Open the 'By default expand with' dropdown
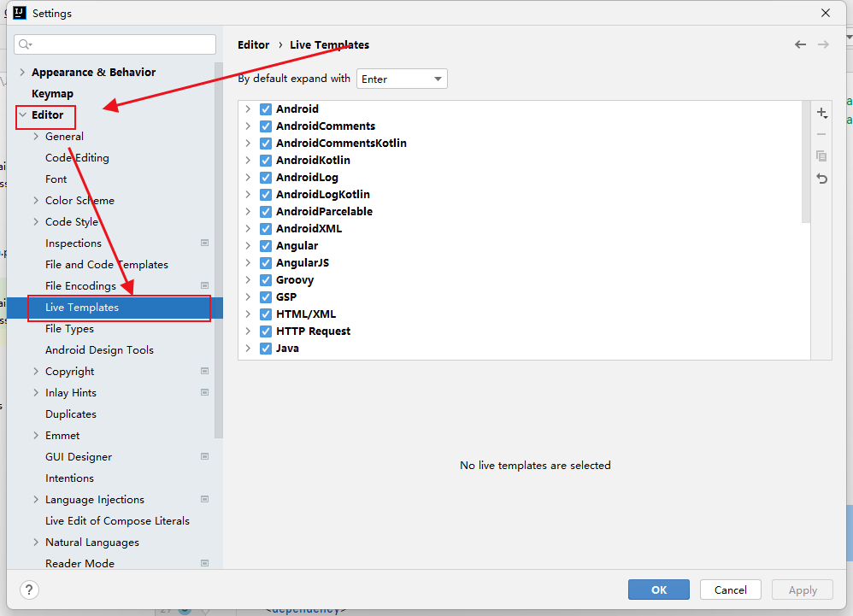853x616 pixels. (x=402, y=79)
